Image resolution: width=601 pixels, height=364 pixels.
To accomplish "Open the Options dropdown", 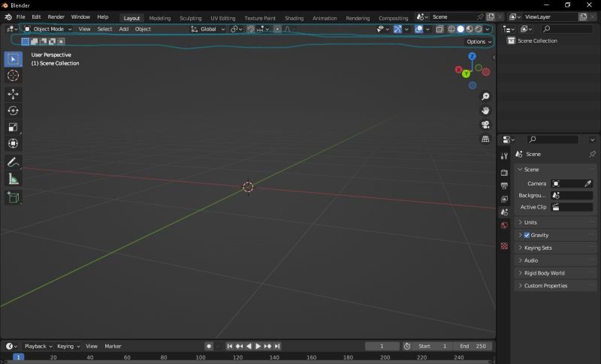I will (x=479, y=42).
